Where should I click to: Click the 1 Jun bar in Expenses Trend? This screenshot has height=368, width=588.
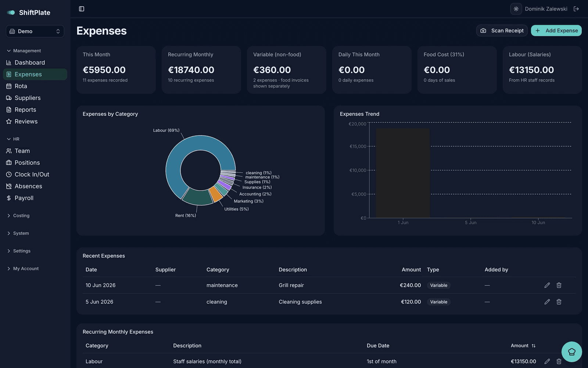[403, 173]
